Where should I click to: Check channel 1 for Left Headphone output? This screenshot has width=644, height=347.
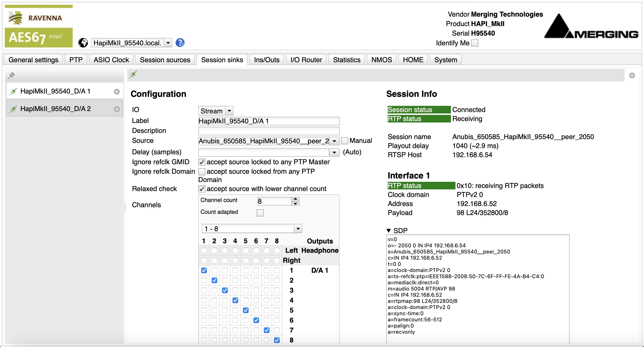pos(204,250)
